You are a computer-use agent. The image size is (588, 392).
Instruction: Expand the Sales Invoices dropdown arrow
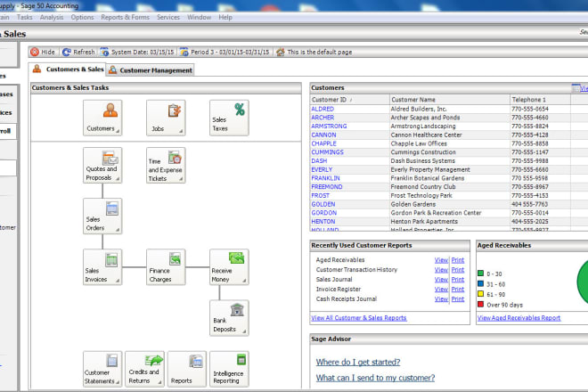(x=118, y=281)
